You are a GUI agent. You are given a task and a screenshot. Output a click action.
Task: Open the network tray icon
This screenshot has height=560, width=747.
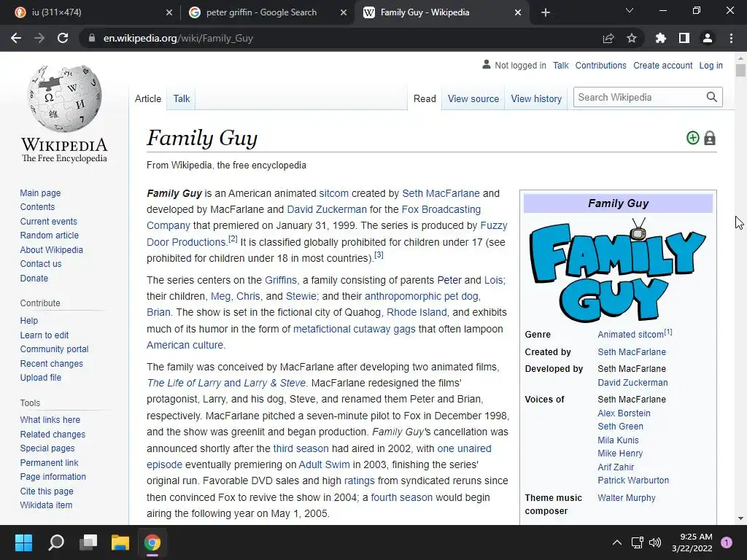tap(637, 542)
